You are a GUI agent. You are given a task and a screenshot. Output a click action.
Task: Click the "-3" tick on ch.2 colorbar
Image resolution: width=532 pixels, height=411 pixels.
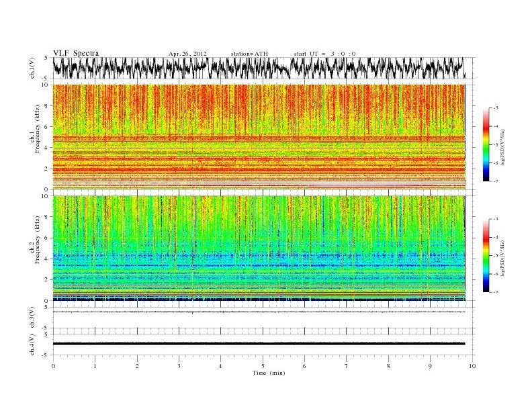[x=496, y=219]
